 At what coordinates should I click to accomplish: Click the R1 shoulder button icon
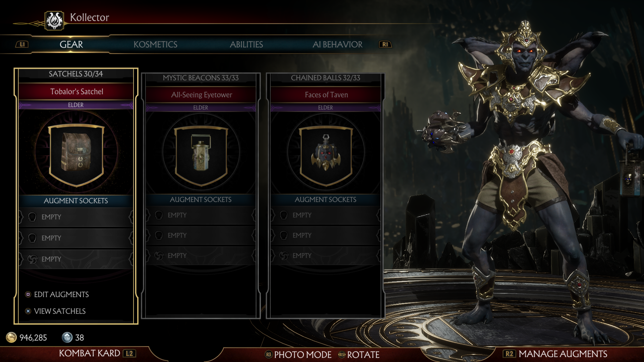(385, 44)
